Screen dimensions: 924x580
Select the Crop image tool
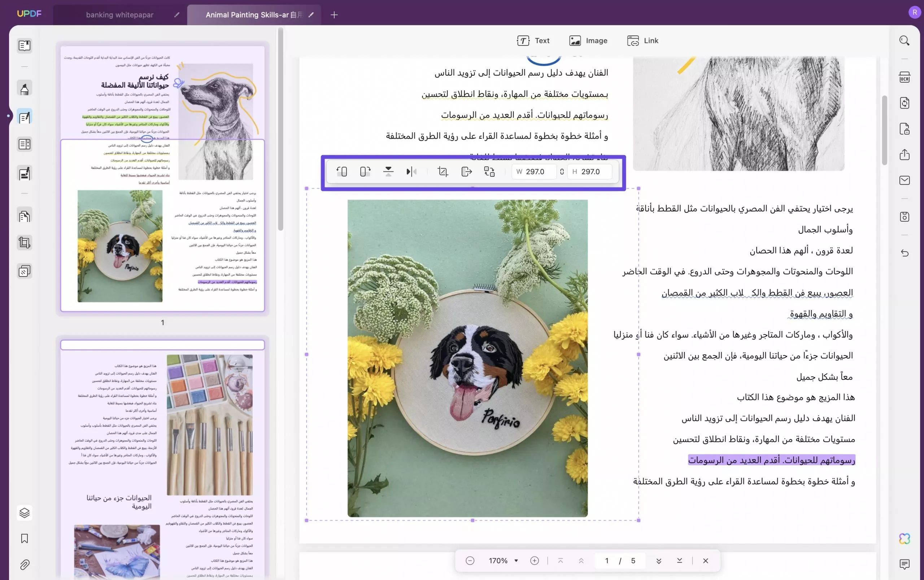(x=443, y=171)
